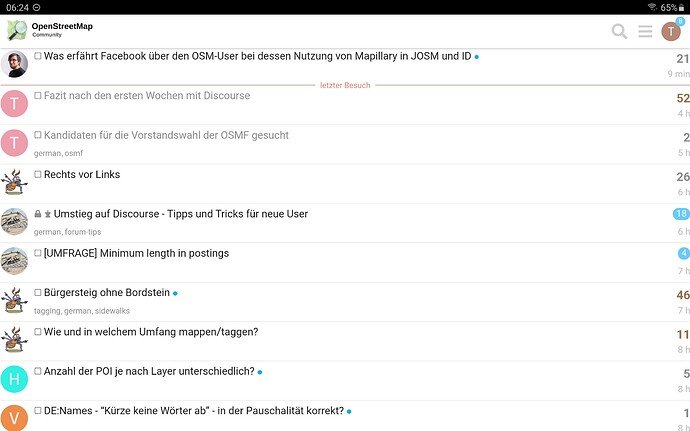Click the forum-tips tag under Umstieg topic
690x431 pixels.
[83, 232]
